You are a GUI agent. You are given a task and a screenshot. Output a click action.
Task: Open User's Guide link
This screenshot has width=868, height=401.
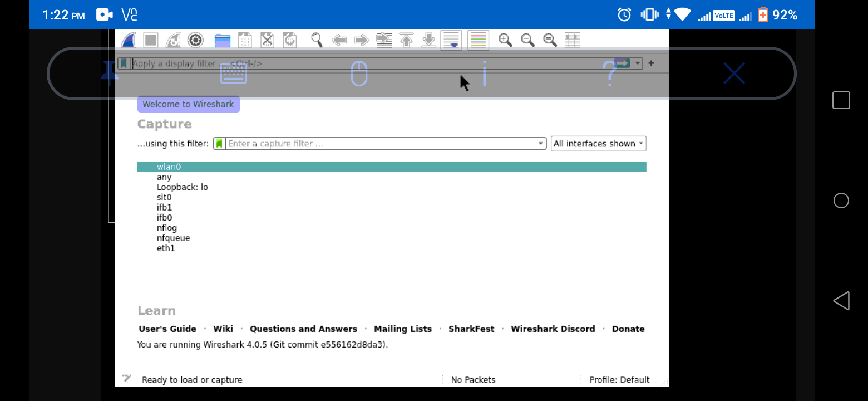point(167,329)
